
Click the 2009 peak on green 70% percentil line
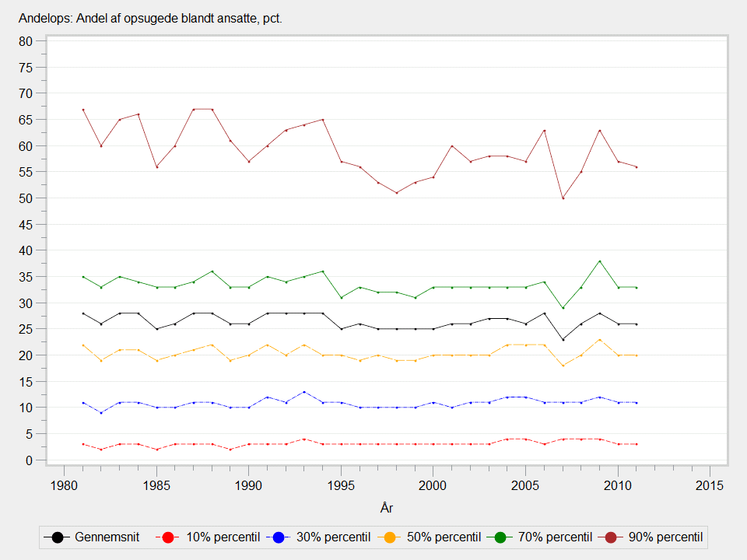(599, 261)
